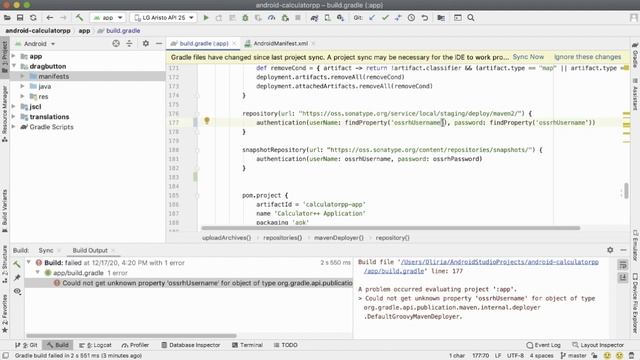The height and width of the screenshot is (360, 640).
Task: Open the Database Inspector tool window
Action: click(191, 345)
